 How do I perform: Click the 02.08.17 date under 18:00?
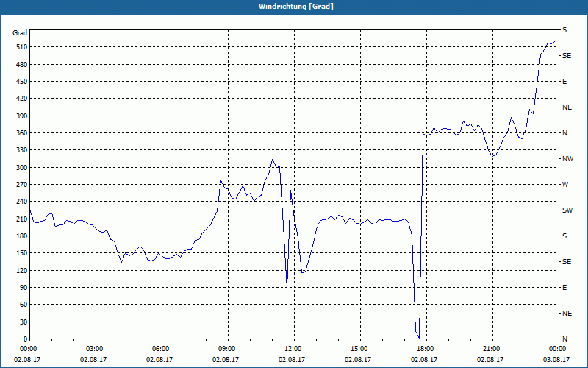pos(424,360)
